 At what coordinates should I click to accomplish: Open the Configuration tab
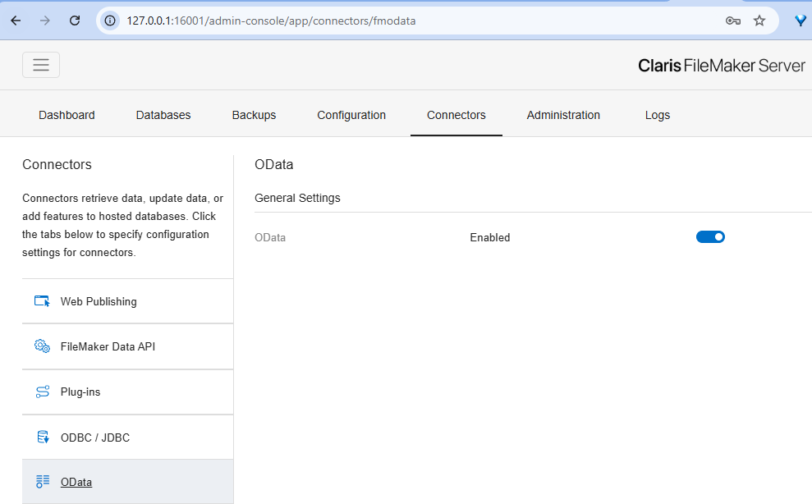(x=351, y=115)
